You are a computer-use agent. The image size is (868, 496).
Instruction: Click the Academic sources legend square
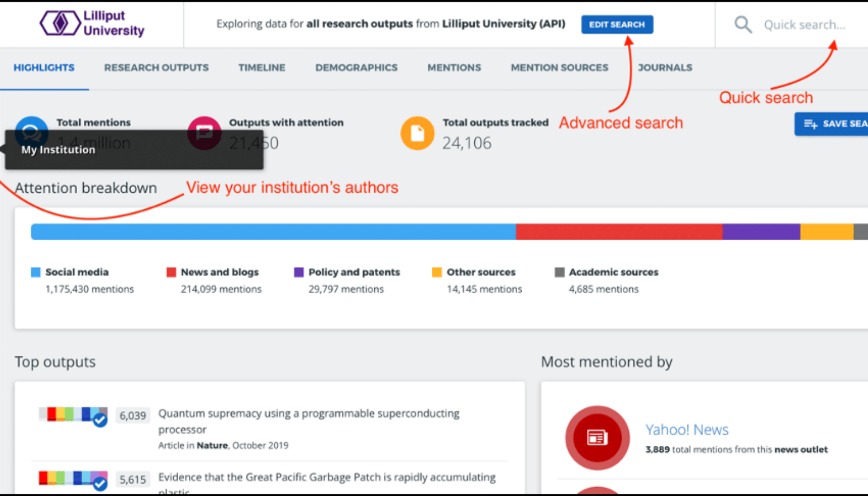(x=559, y=272)
